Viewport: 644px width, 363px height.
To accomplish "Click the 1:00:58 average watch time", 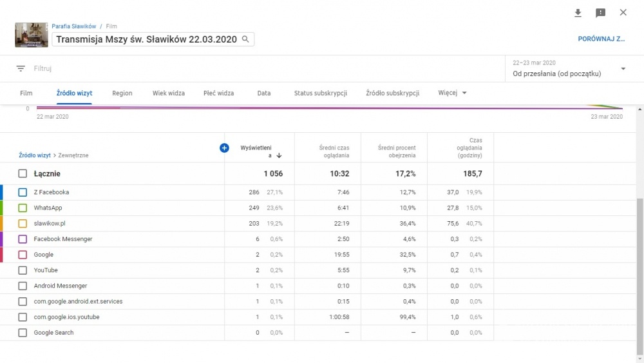I will click(x=339, y=317).
